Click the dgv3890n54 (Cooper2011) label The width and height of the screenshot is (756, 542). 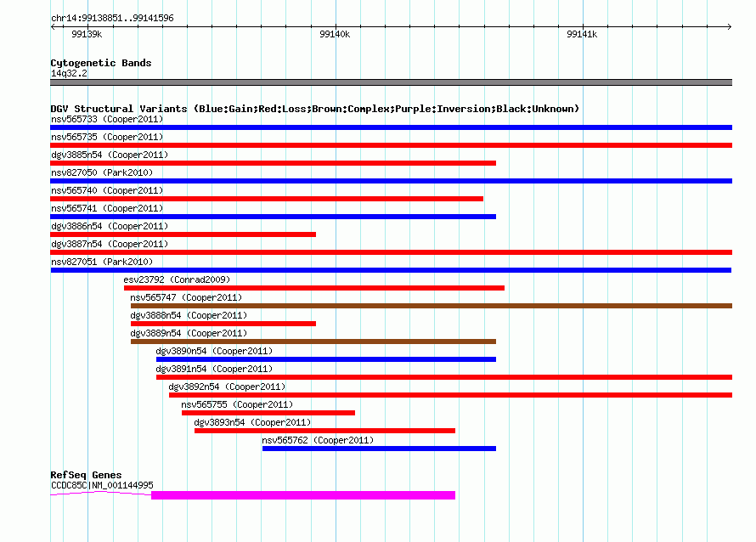(x=214, y=351)
